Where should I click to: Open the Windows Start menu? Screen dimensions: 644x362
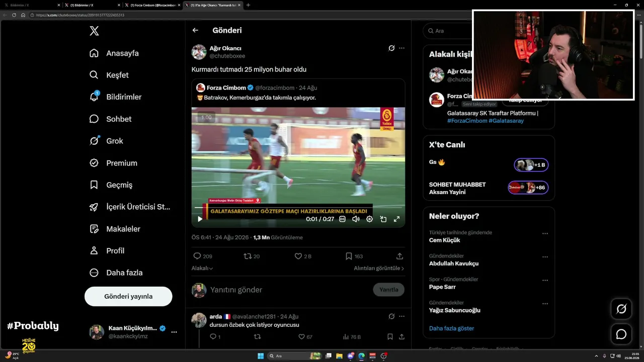(261, 356)
